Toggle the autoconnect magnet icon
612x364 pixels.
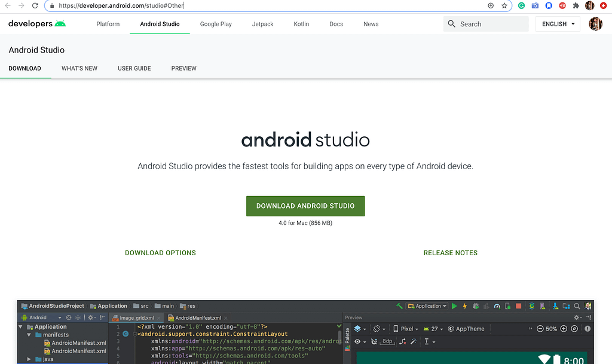374,342
